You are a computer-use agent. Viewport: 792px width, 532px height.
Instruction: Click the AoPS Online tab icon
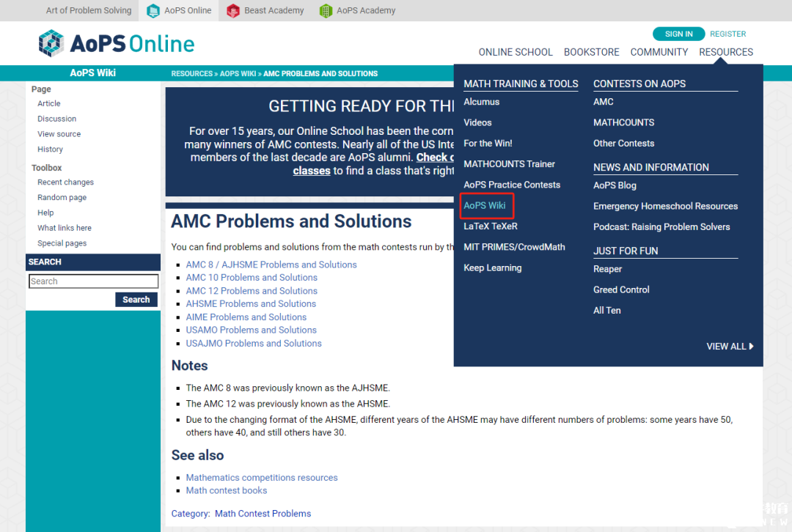click(x=153, y=10)
